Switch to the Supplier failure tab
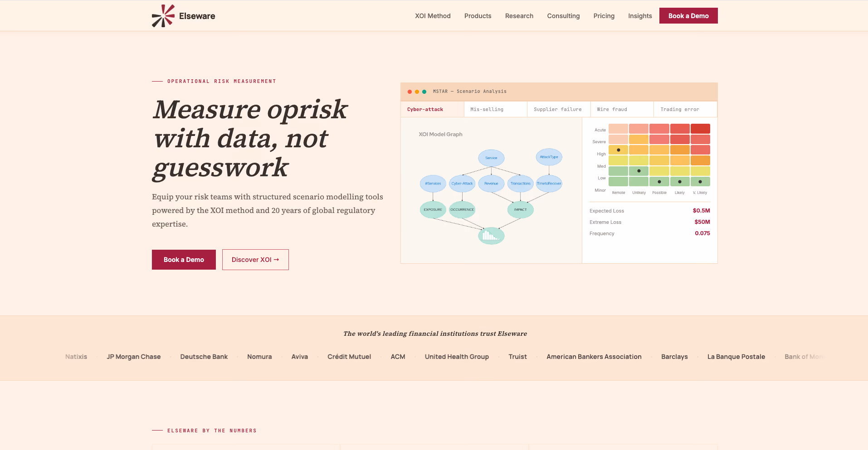The height and width of the screenshot is (450, 868). (x=559, y=109)
